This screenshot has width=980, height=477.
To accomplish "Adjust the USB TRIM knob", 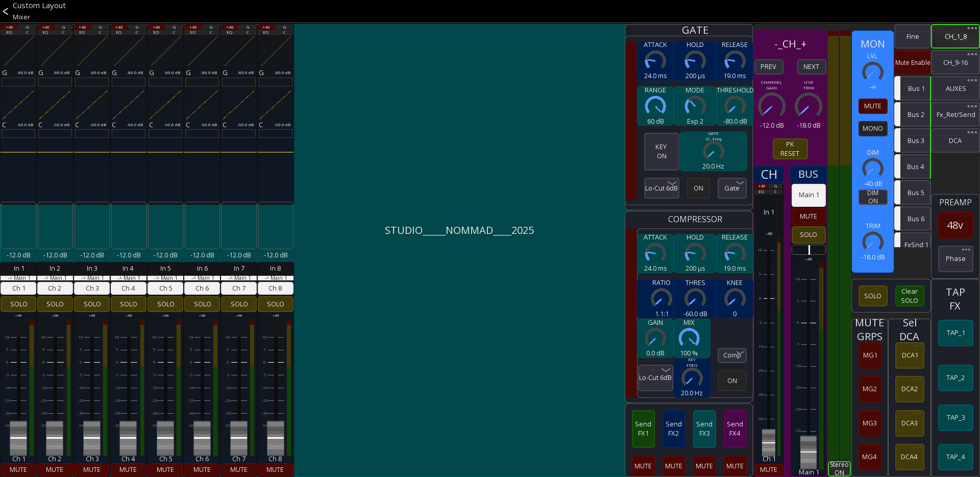I will click(x=808, y=107).
